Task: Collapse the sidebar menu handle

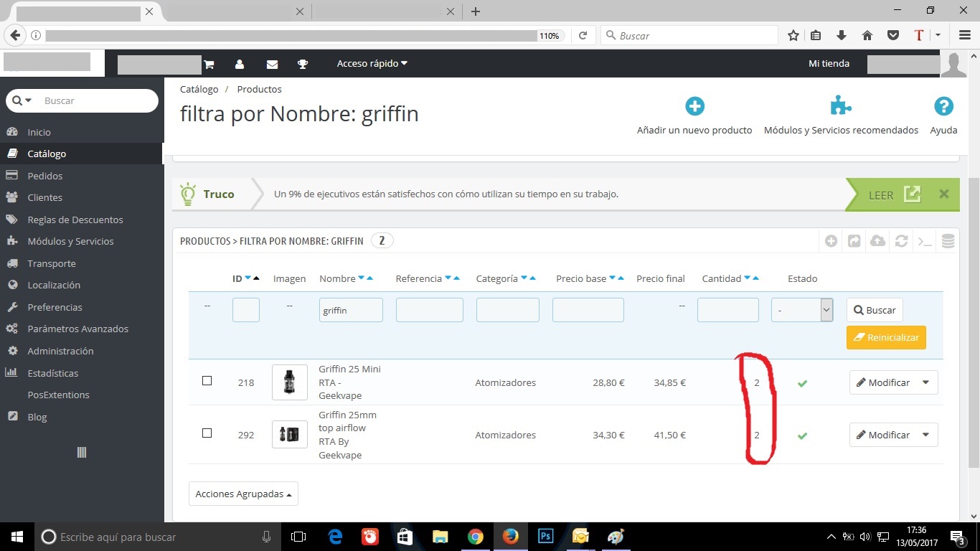Action: [x=82, y=452]
